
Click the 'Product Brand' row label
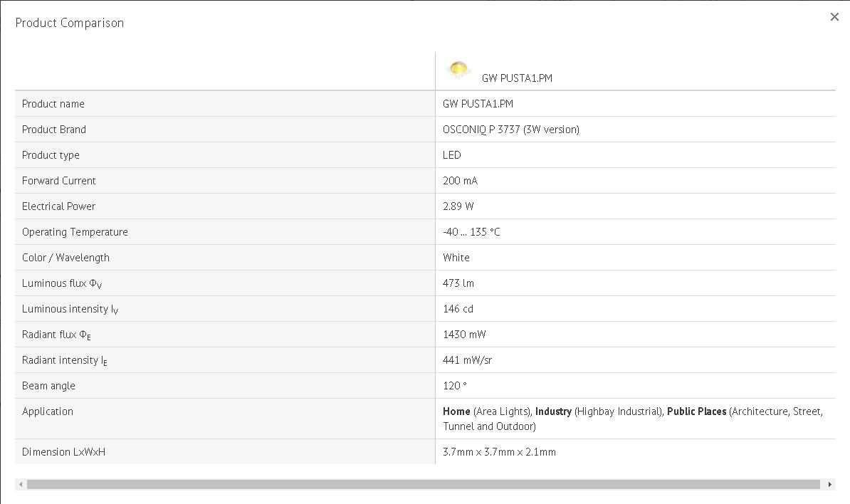tap(53, 130)
